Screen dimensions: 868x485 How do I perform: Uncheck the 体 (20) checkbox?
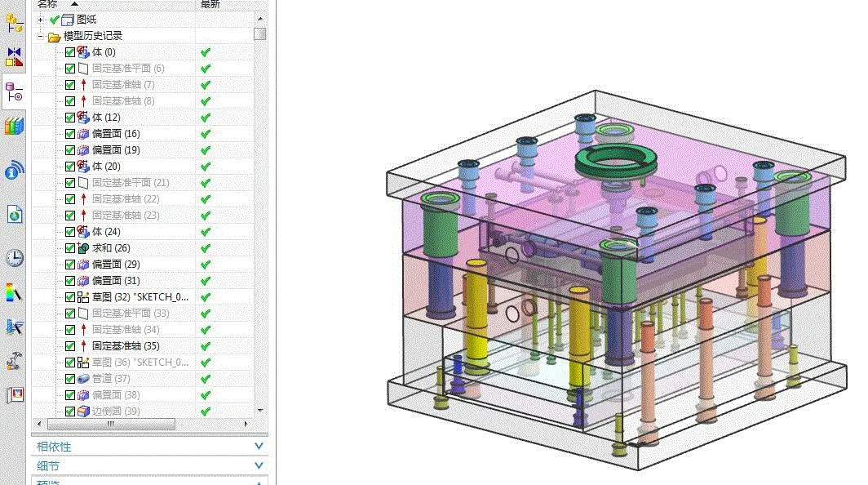pyautogui.click(x=70, y=167)
